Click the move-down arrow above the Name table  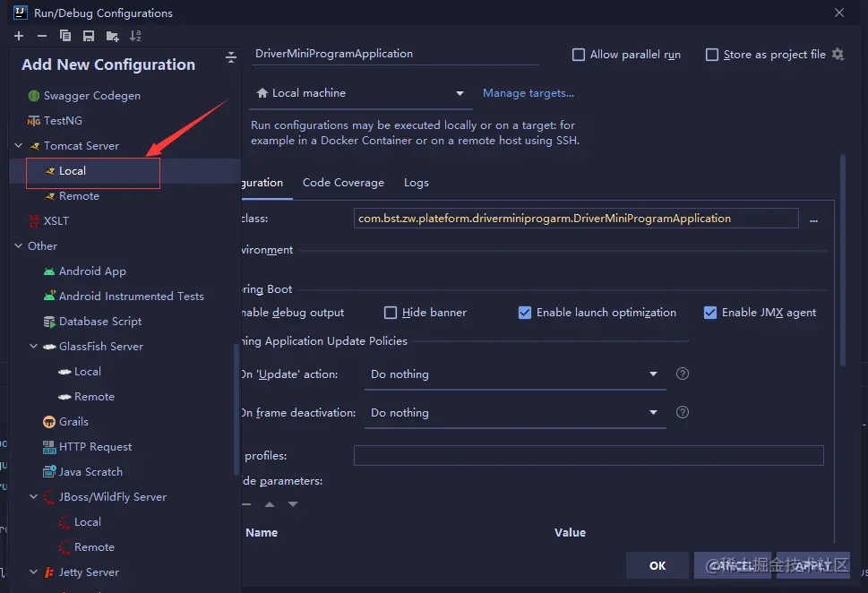coord(293,504)
